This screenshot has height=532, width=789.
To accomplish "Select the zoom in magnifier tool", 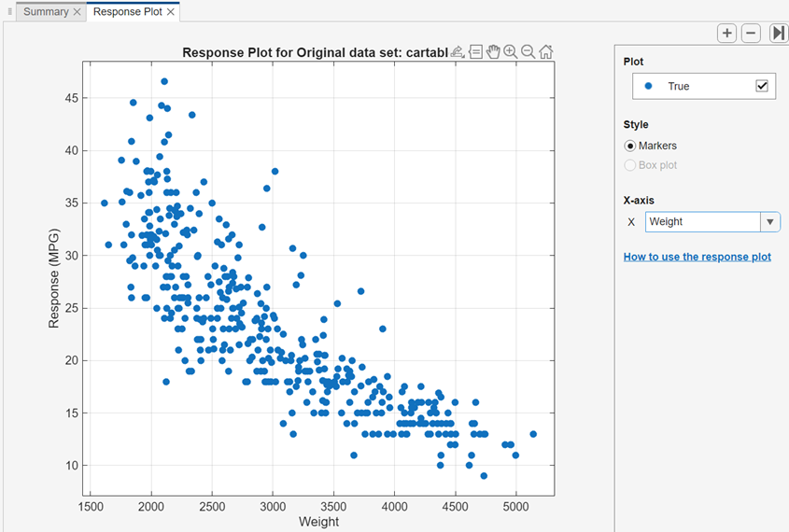I will [510, 52].
